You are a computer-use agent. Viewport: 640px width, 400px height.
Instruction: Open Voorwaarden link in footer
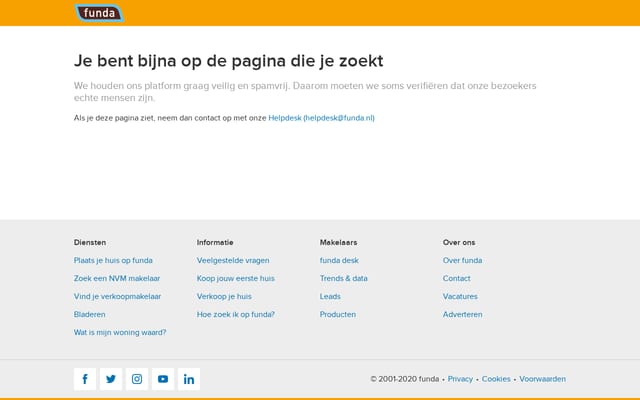tap(542, 379)
